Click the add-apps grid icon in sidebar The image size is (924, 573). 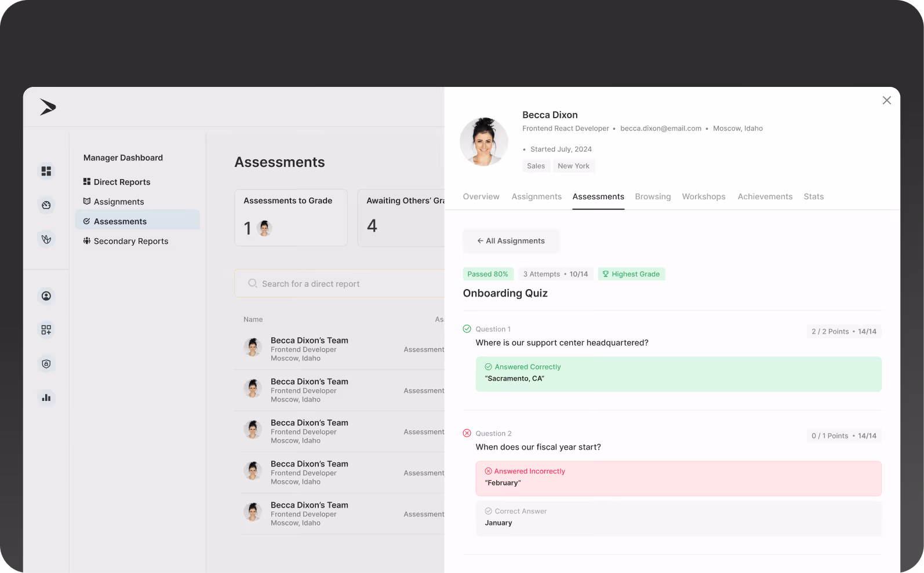pos(46,330)
